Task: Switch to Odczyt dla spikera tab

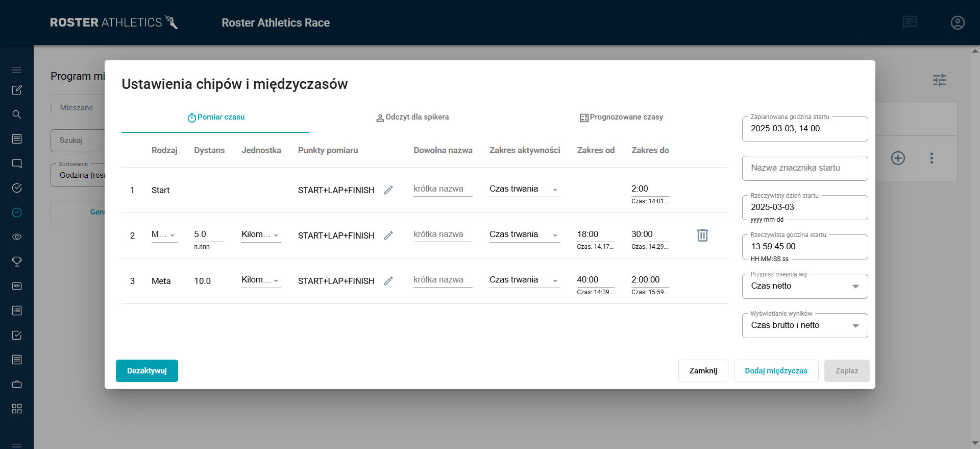Action: [x=412, y=117]
